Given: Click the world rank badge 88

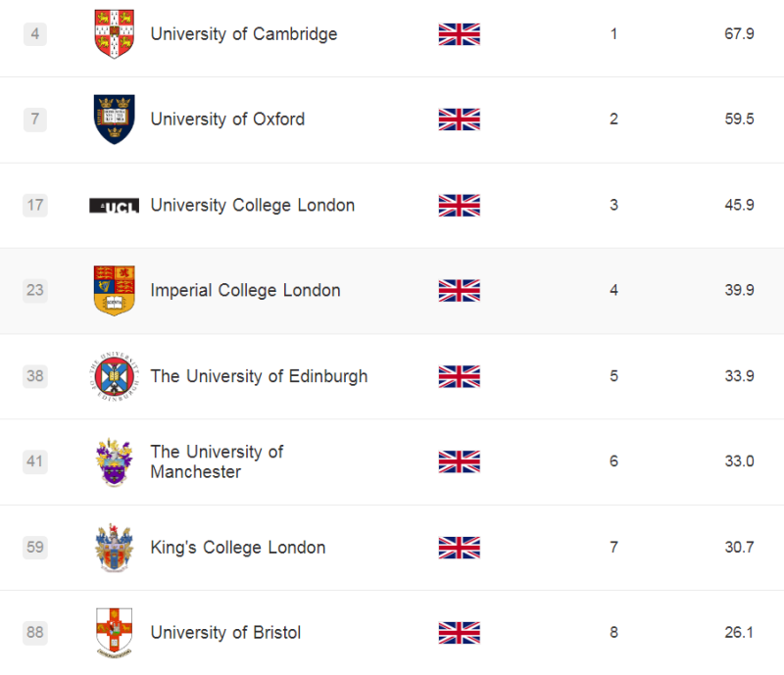Looking at the screenshot, I should [x=35, y=633].
